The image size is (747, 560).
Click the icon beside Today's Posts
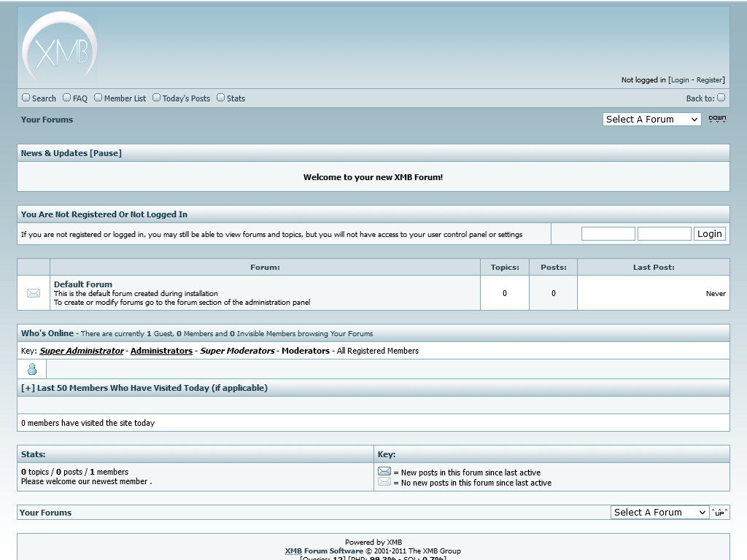pyautogui.click(x=156, y=98)
